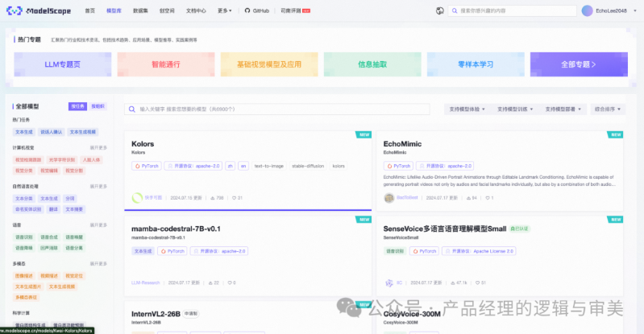Select the 语音合成 speech tag
Viewport: 644px width, 334px height.
49,237
